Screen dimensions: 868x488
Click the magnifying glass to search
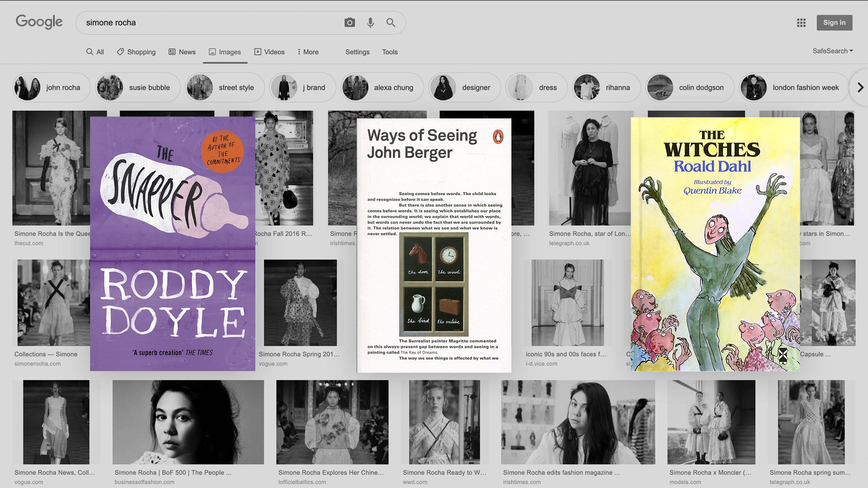click(391, 22)
